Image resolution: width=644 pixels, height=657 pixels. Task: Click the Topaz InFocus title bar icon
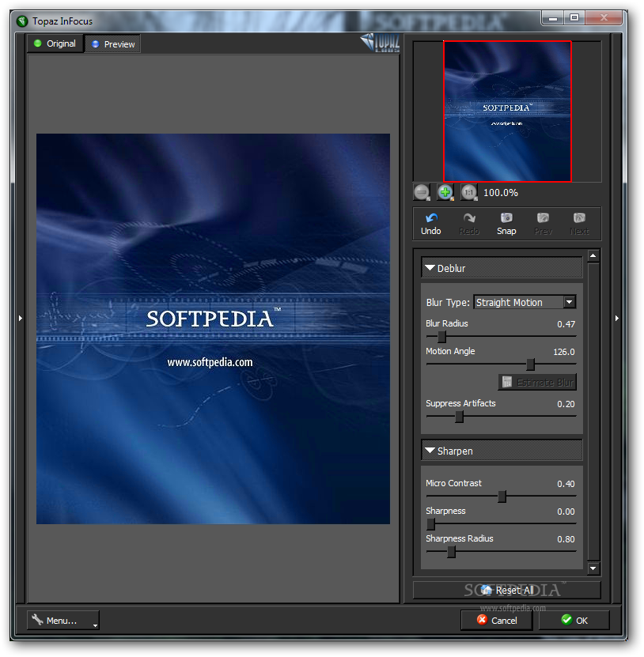(22, 21)
